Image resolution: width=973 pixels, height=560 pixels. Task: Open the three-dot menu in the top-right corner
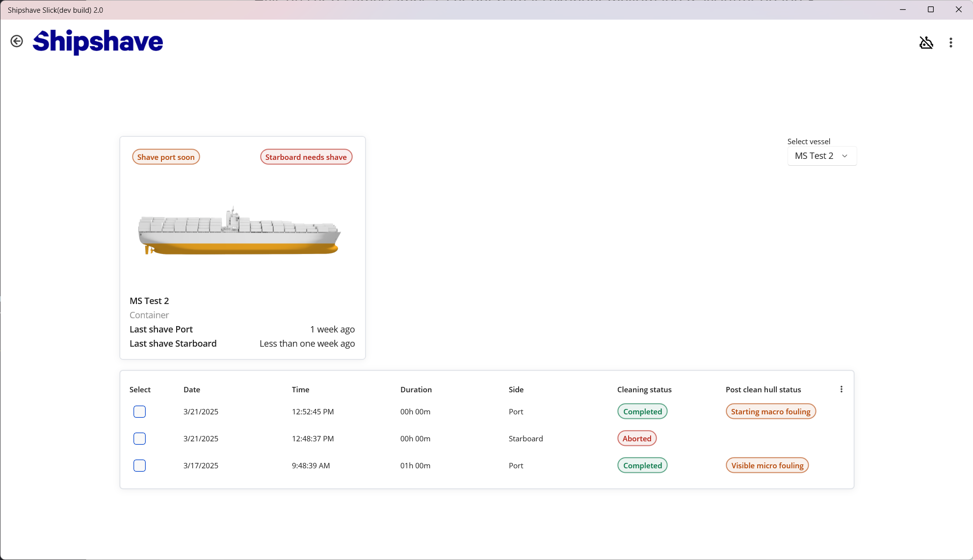point(950,43)
